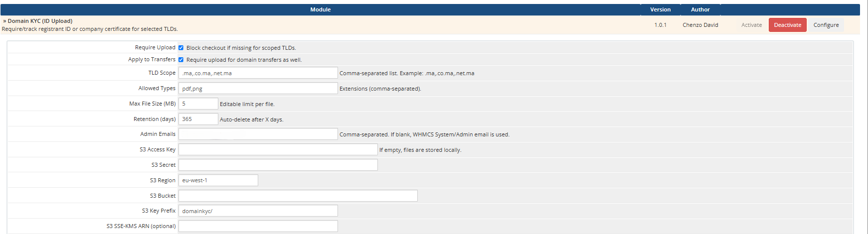This screenshot has height=234, width=868.
Task: Click into the S3 Access Key field
Action: (x=278, y=150)
